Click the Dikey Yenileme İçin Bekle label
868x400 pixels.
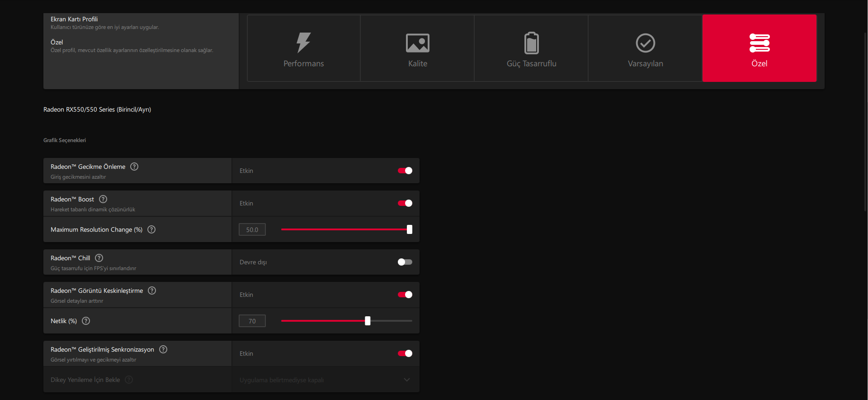pyautogui.click(x=85, y=380)
